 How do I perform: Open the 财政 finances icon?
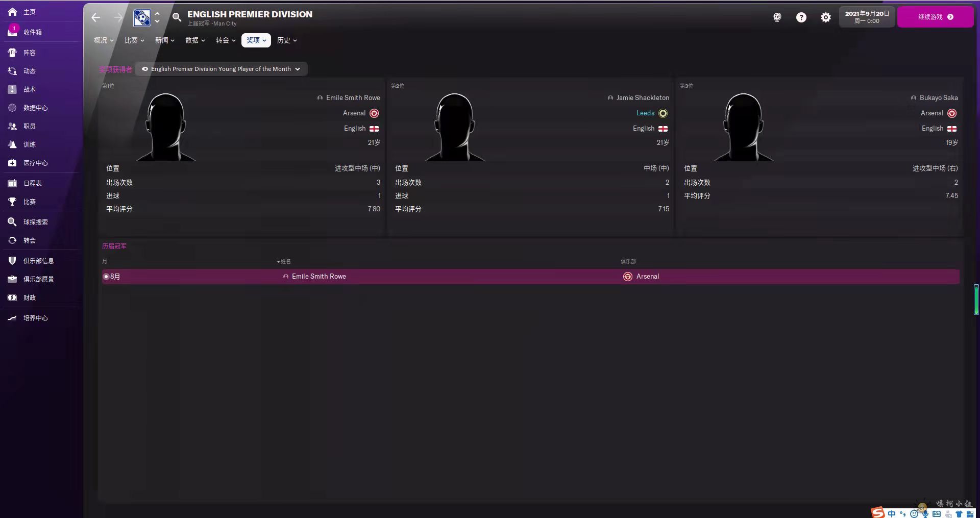[13, 298]
